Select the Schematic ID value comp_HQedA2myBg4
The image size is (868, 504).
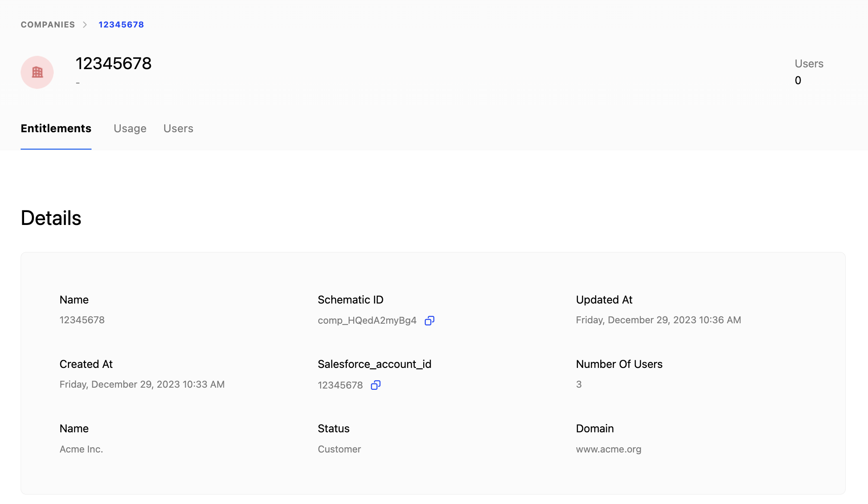coord(367,320)
